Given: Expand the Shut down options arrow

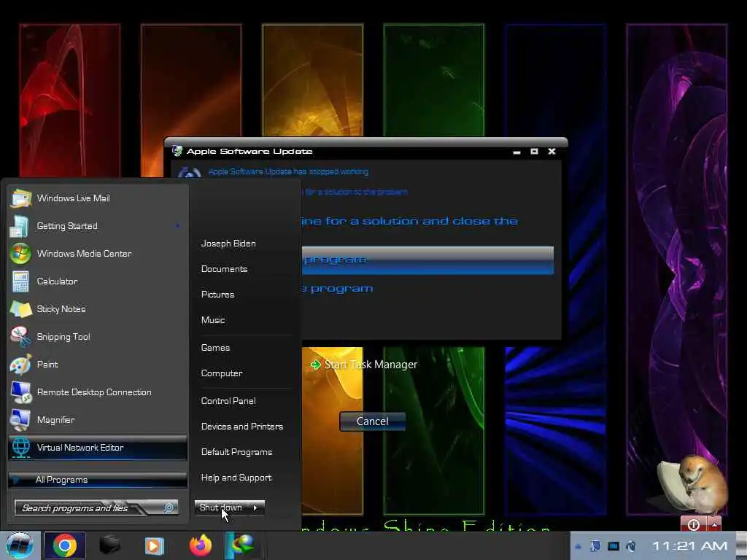Looking at the screenshot, I should tap(256, 507).
